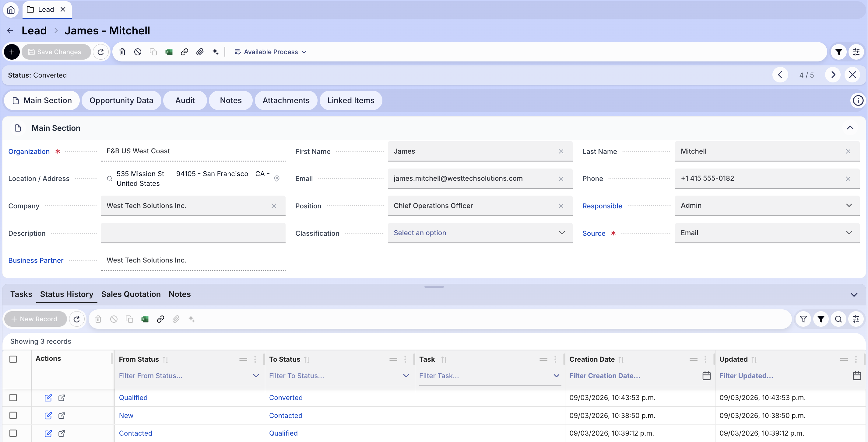Switch to the Opportunity Data tab
The height and width of the screenshot is (442, 868).
(121, 100)
